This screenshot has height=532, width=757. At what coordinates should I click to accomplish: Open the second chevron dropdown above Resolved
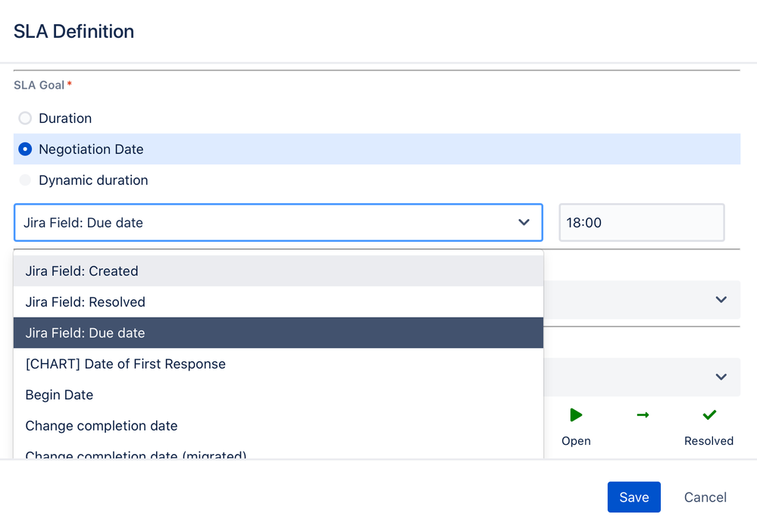click(x=721, y=377)
